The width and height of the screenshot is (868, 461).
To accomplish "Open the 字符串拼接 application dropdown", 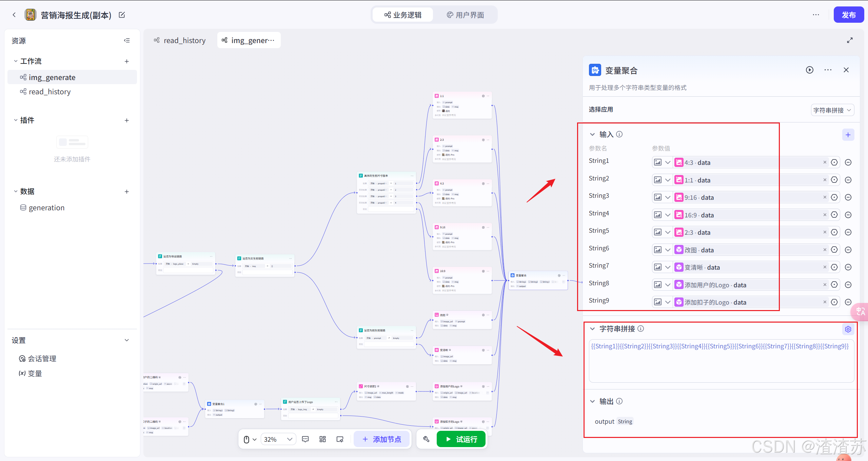I will [x=832, y=110].
